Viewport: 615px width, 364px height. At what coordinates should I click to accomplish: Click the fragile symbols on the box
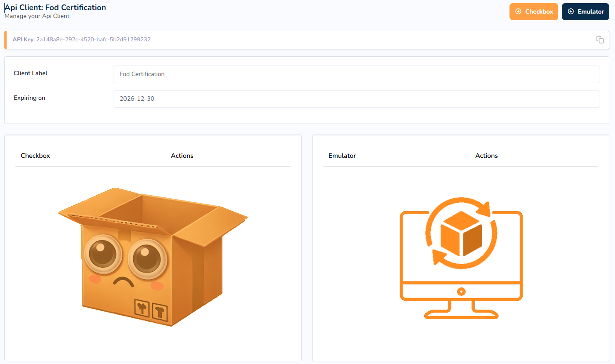coord(151,311)
